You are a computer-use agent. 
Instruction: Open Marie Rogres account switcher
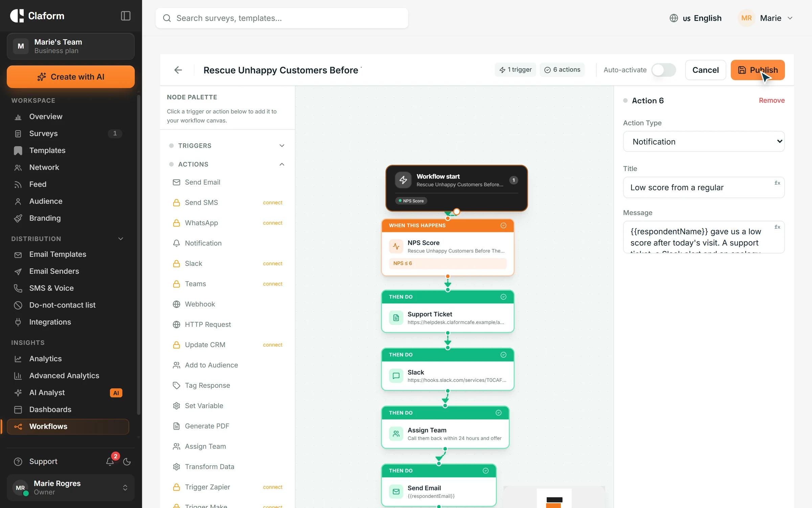click(x=71, y=488)
